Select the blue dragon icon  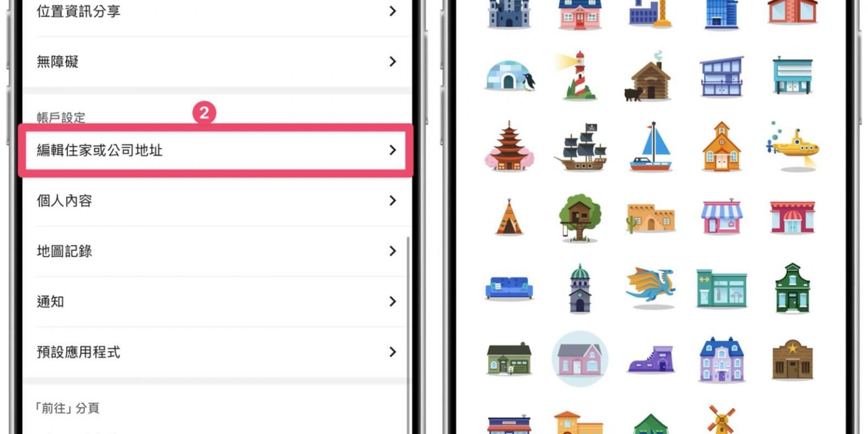pos(650,288)
